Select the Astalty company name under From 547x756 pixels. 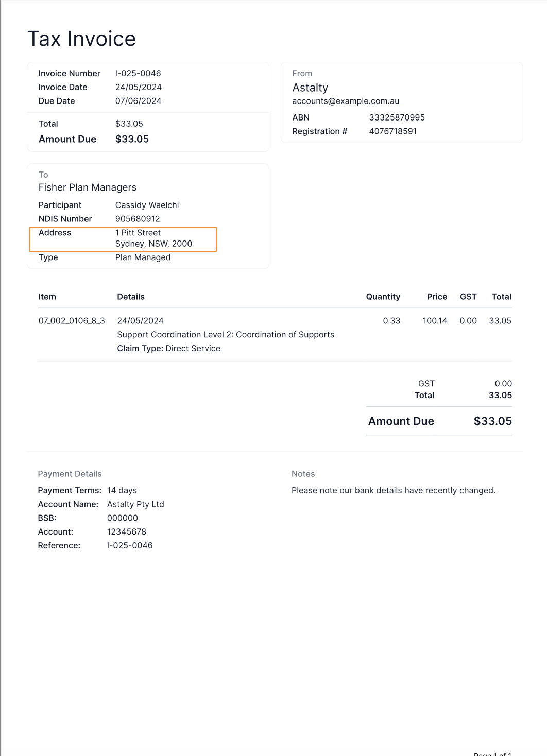310,88
